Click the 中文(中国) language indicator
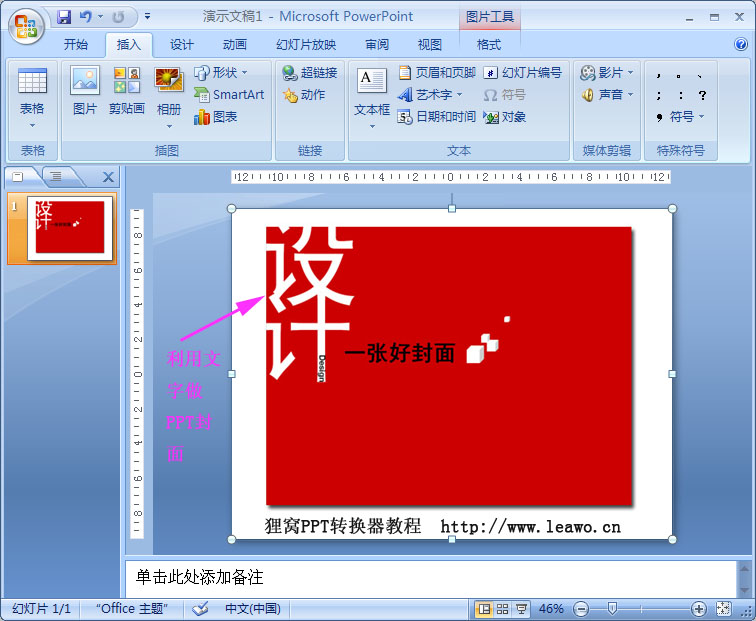Viewport: 756px width, 621px height. tap(253, 609)
